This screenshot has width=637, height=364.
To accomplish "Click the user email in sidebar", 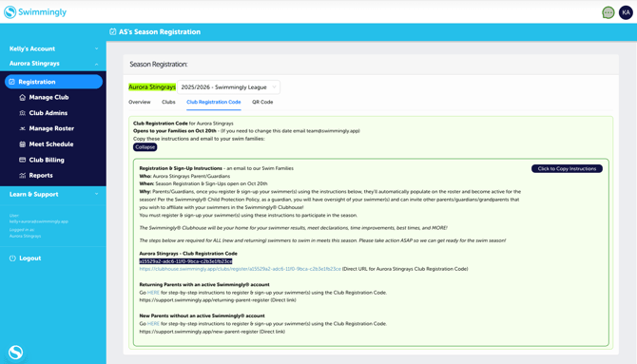I will [39, 221].
